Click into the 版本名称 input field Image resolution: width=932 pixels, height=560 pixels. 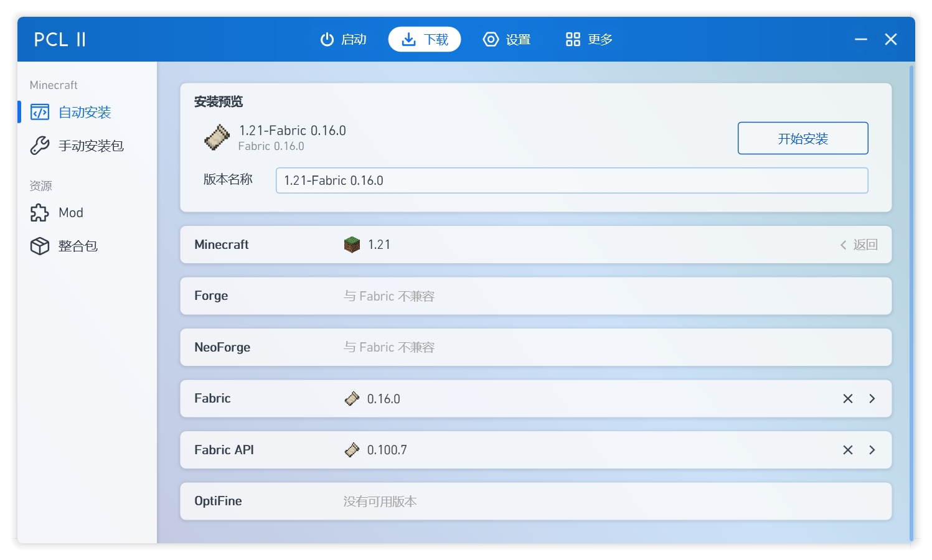tap(572, 180)
